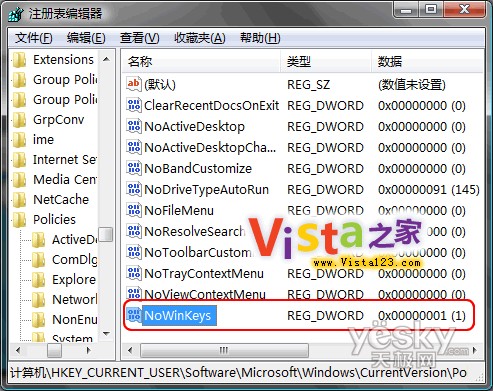
Task: Click the tree pane scroll down arrow
Action: click(106, 334)
